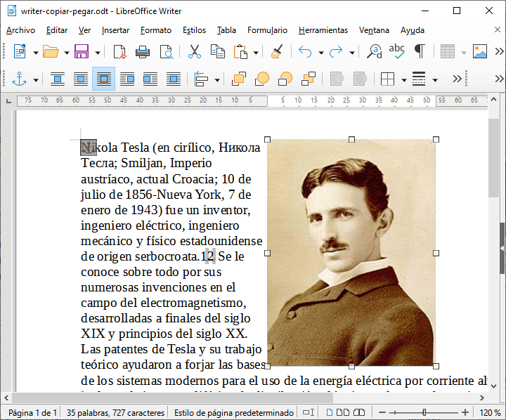Click the 120 % zoom level
The width and height of the screenshot is (506, 420).
(490, 412)
